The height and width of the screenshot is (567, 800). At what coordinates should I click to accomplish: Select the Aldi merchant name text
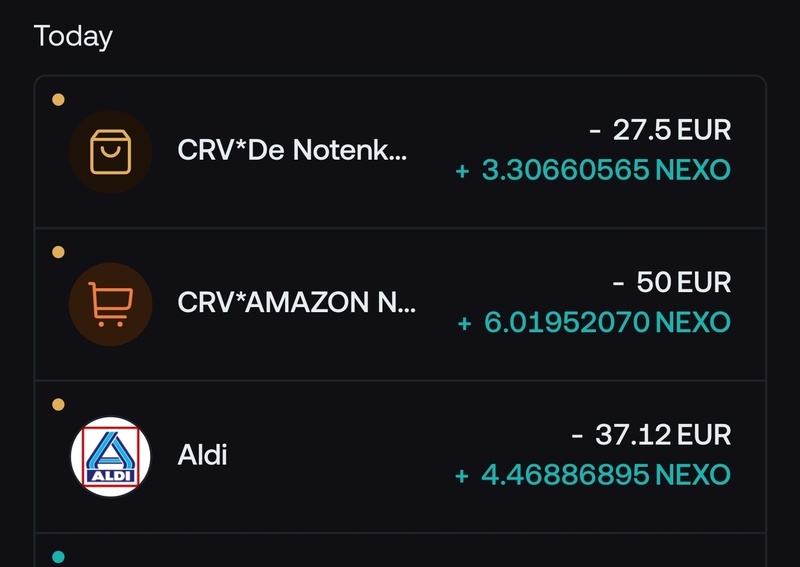pos(202,456)
